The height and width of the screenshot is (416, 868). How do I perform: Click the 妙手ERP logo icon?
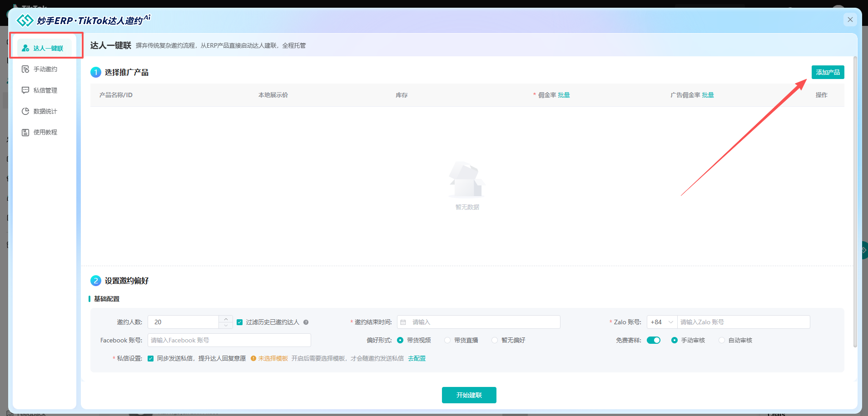pos(25,20)
